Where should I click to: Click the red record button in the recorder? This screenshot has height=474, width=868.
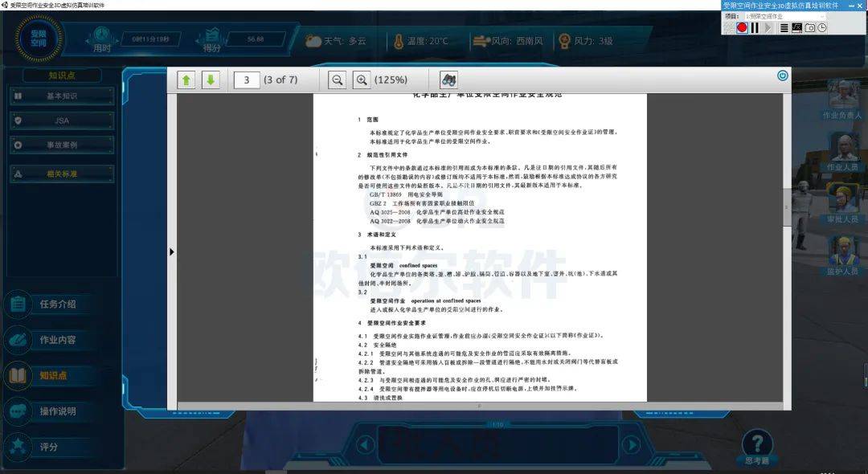(x=742, y=27)
